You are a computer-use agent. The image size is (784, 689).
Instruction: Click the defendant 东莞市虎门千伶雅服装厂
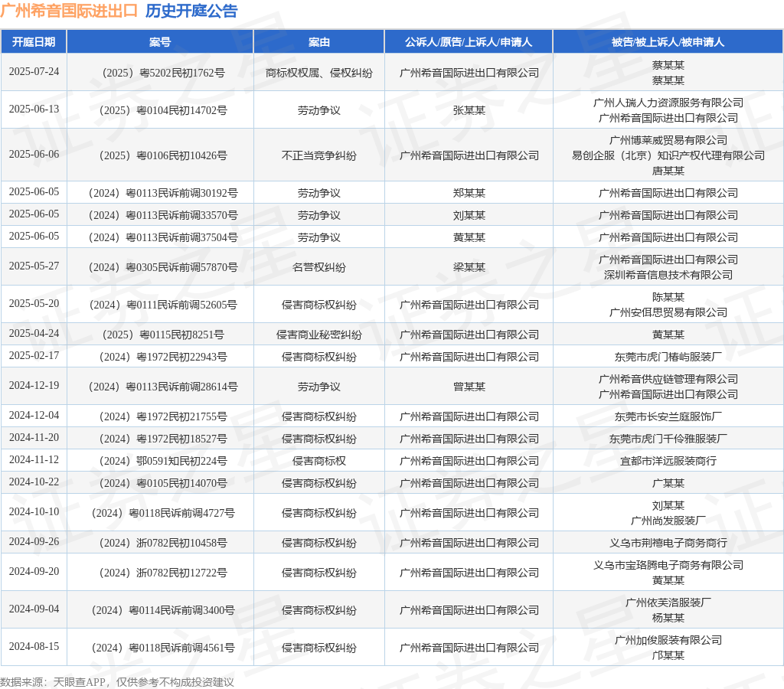[x=668, y=439]
